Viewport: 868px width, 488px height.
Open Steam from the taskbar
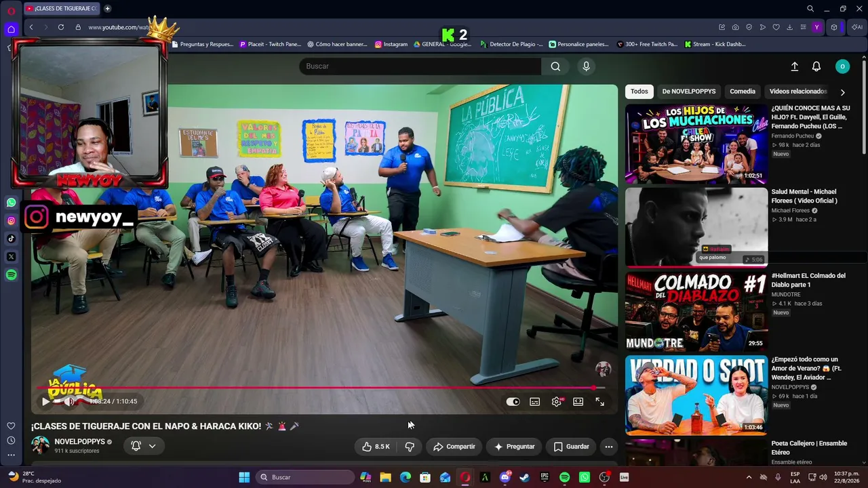524,477
